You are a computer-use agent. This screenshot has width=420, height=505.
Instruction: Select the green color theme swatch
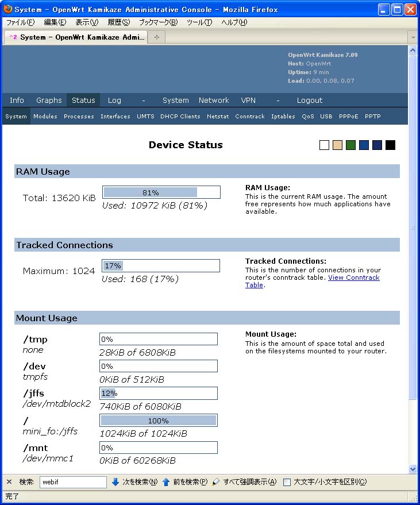[350, 145]
